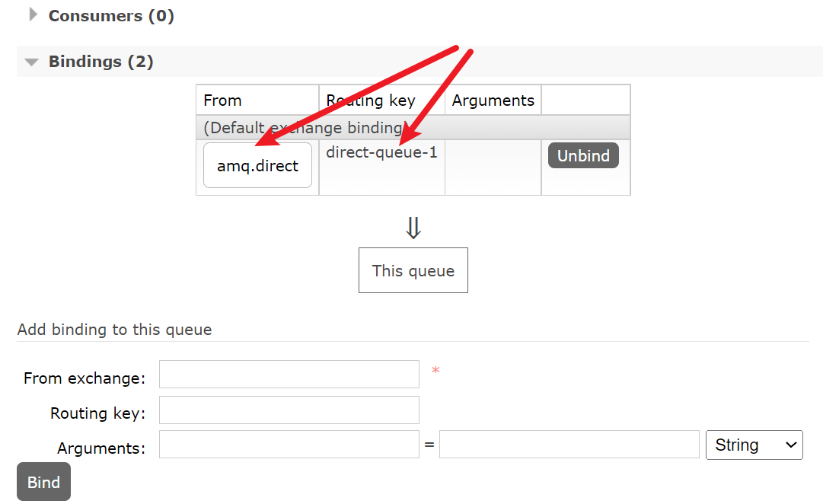The height and width of the screenshot is (504, 823).
Task: Click the red required asterisk
Action: (435, 371)
